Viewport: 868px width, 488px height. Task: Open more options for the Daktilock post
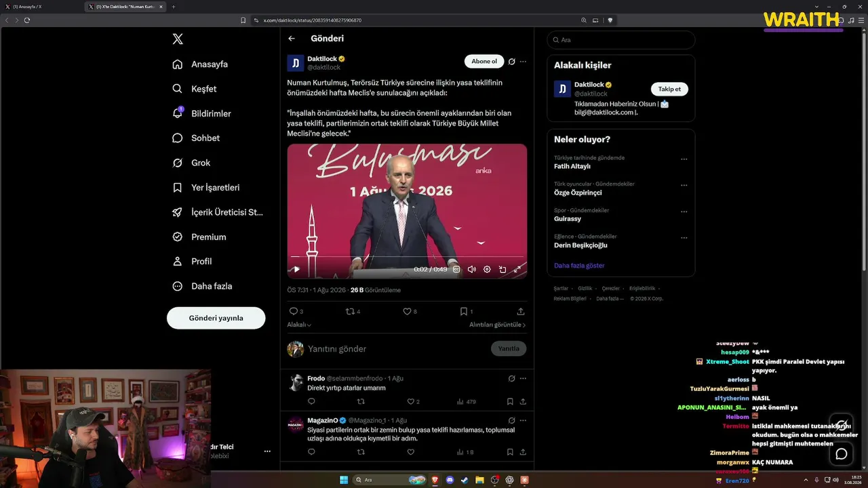[523, 62]
